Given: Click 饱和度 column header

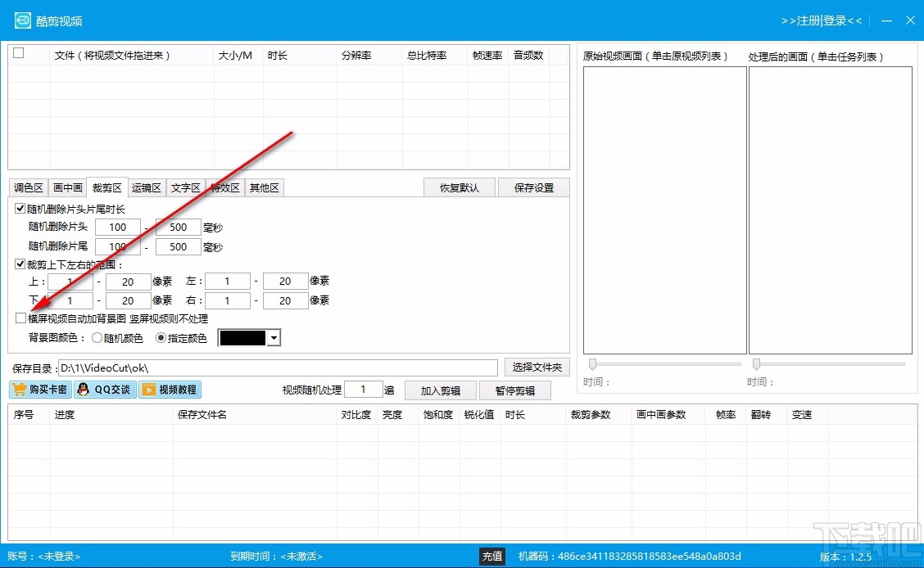Looking at the screenshot, I should 439,415.
